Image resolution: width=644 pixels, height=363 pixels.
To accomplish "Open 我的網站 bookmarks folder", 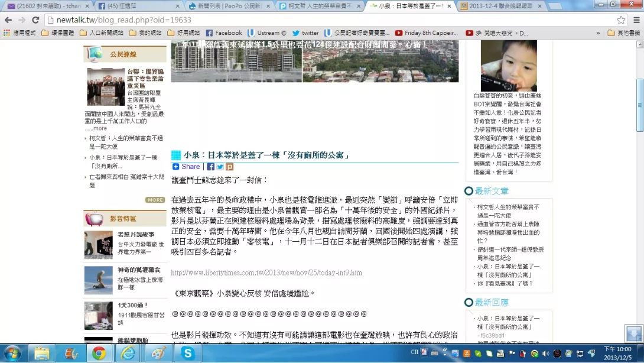I will (145, 33).
